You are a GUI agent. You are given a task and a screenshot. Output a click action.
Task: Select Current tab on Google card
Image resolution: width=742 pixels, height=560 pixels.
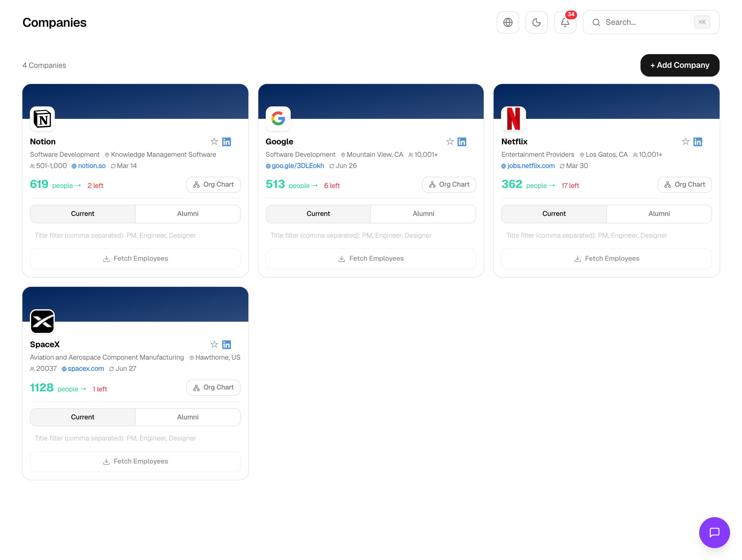pyautogui.click(x=318, y=214)
